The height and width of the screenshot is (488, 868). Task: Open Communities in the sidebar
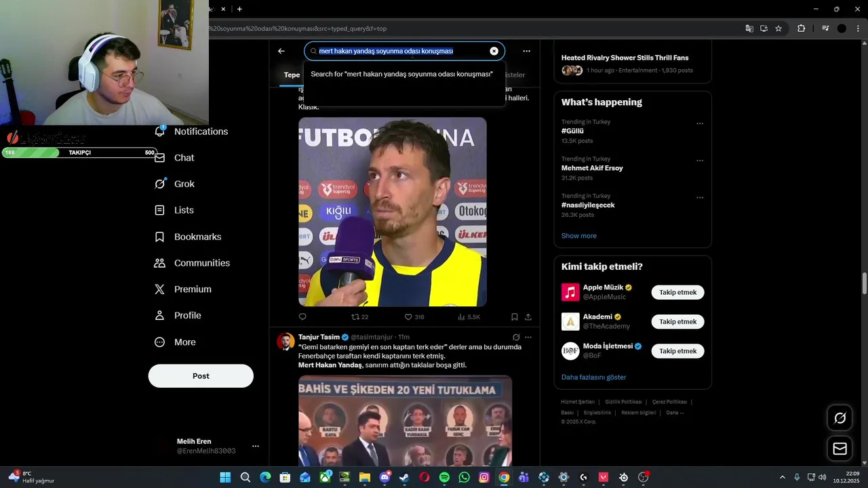pyautogui.click(x=193, y=263)
